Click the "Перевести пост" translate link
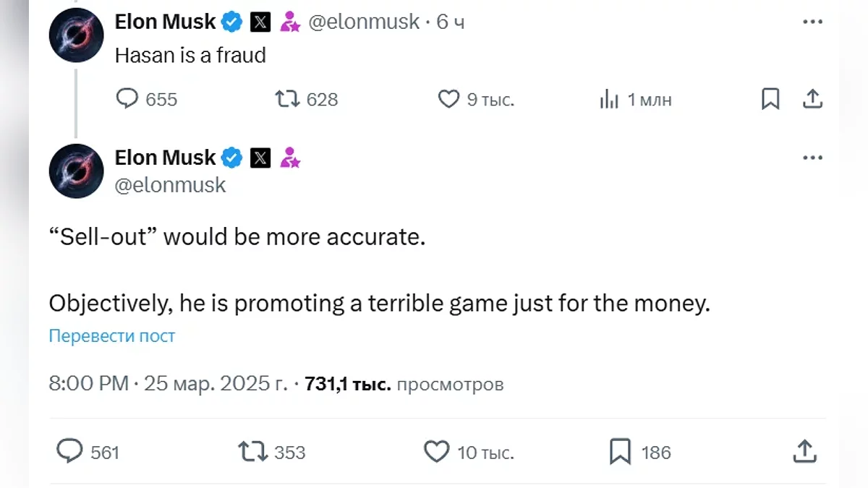The width and height of the screenshot is (868, 488). tap(112, 336)
